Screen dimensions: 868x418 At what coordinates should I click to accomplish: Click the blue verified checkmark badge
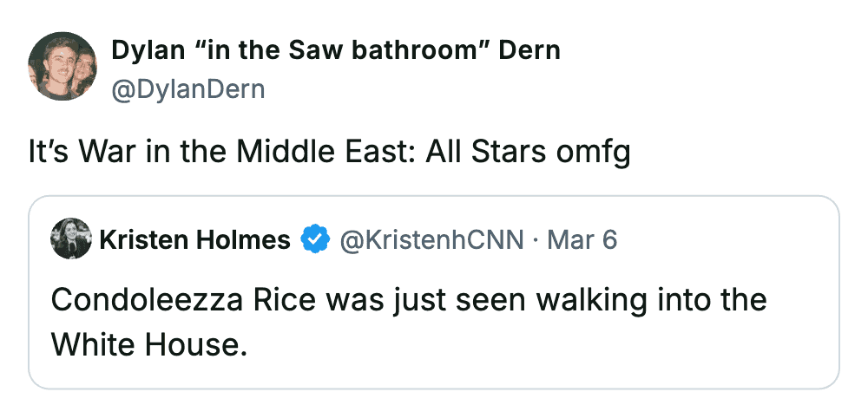(314, 238)
